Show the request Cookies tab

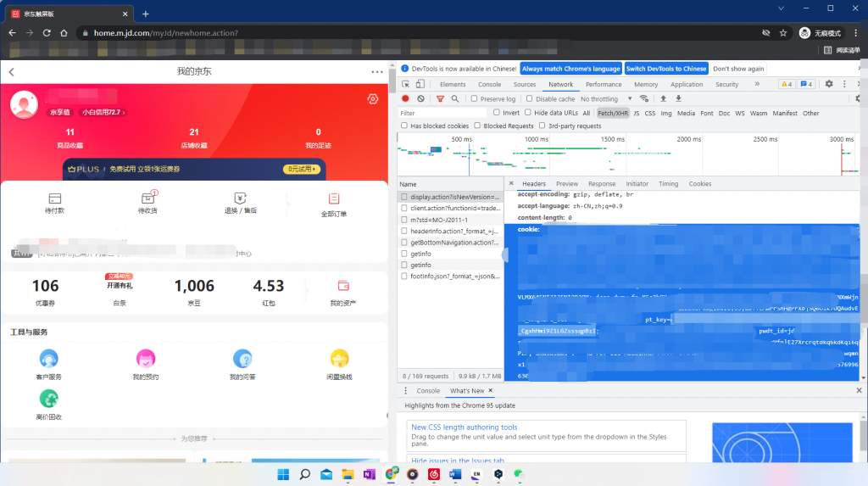(699, 183)
